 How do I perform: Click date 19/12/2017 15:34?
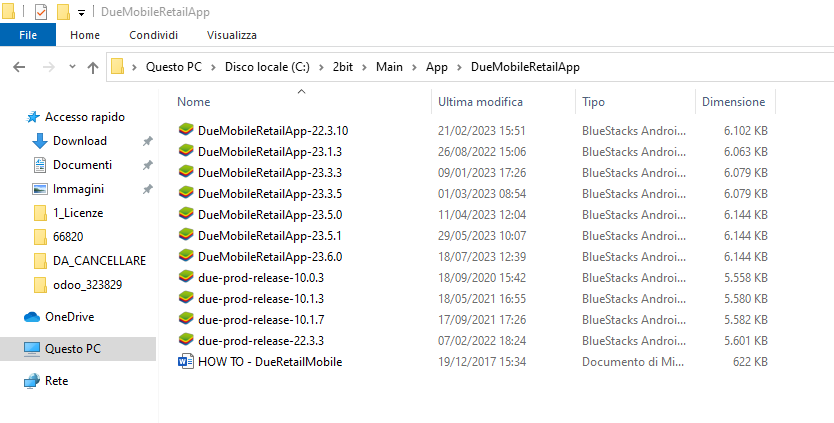coord(482,362)
